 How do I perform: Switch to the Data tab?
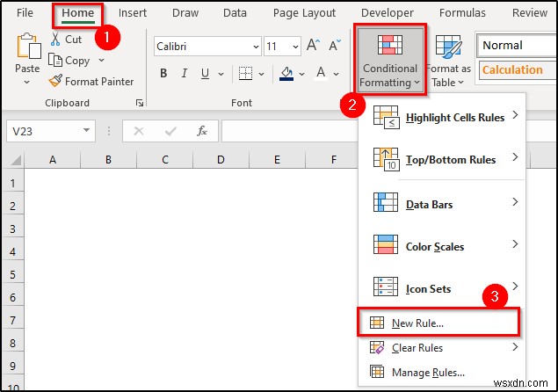[235, 13]
